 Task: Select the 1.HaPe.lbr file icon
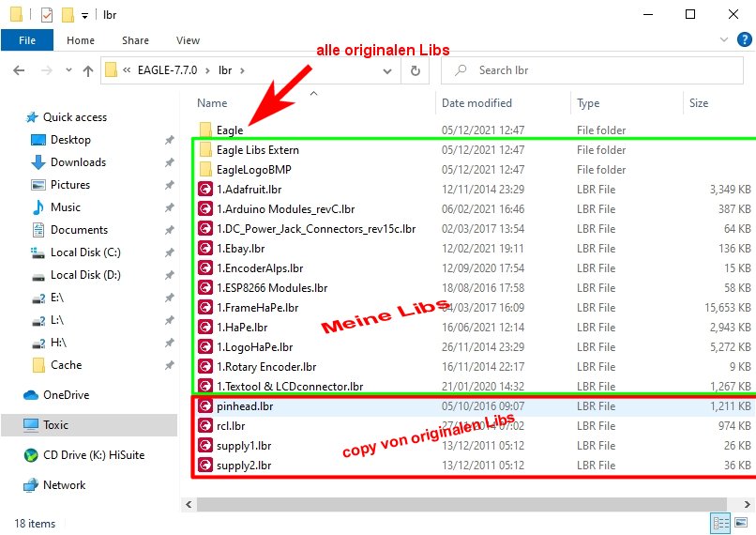click(x=205, y=328)
